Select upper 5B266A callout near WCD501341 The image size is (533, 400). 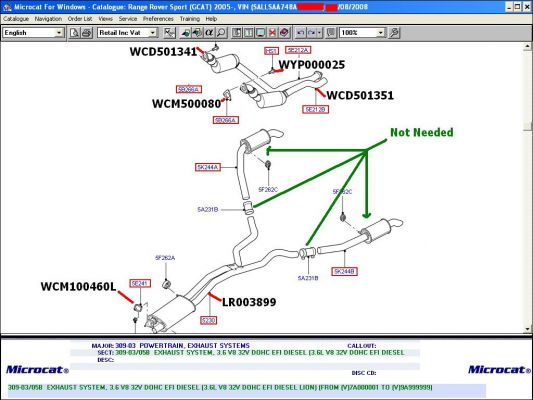tap(189, 89)
